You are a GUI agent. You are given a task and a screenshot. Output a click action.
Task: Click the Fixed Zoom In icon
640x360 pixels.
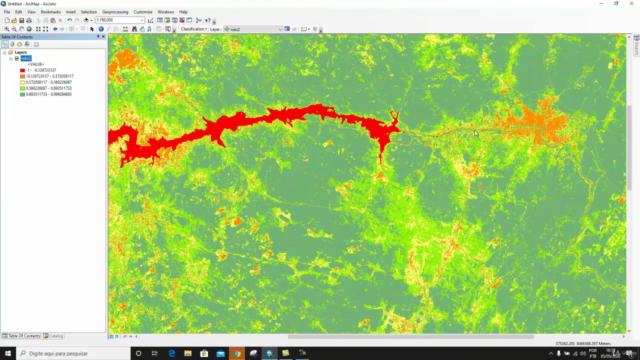click(x=38, y=29)
